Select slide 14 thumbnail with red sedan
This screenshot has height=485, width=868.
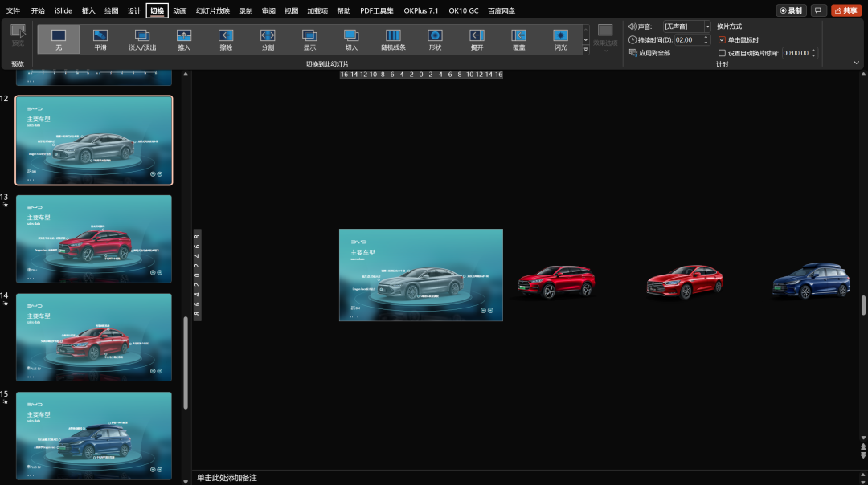(93, 337)
